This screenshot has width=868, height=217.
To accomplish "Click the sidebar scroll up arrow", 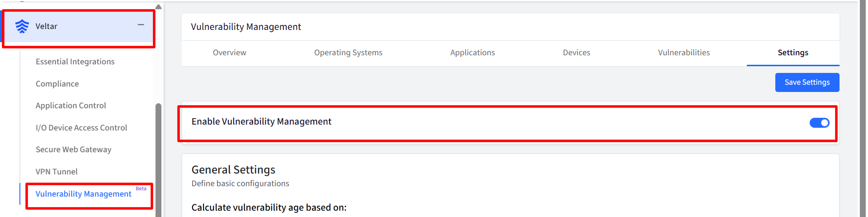I will [158, 7].
